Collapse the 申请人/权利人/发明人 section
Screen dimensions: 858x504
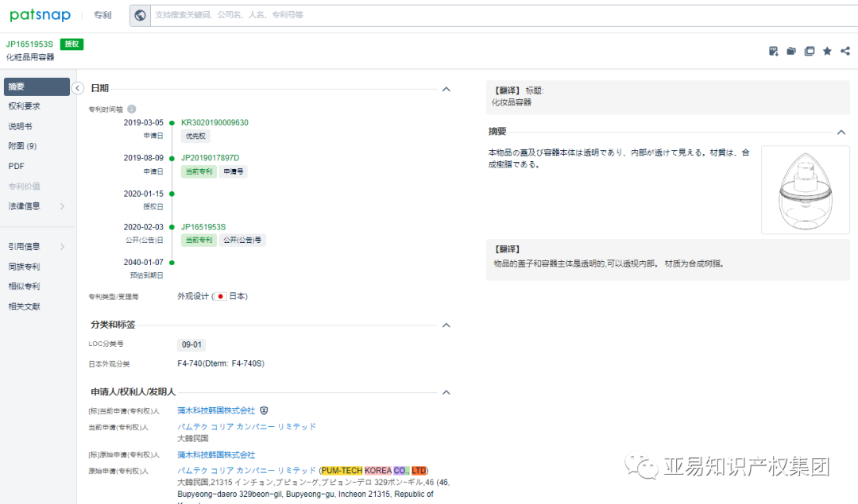pyautogui.click(x=446, y=391)
